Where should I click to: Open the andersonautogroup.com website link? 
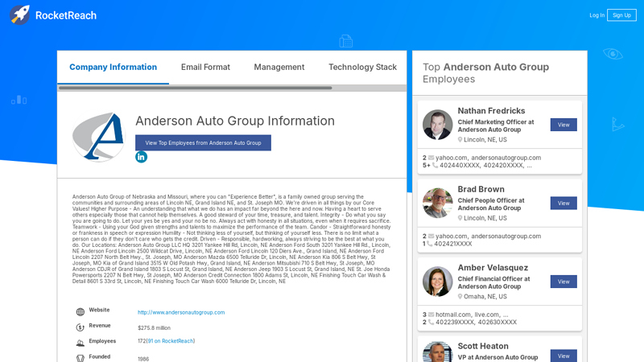pyautogui.click(x=181, y=312)
